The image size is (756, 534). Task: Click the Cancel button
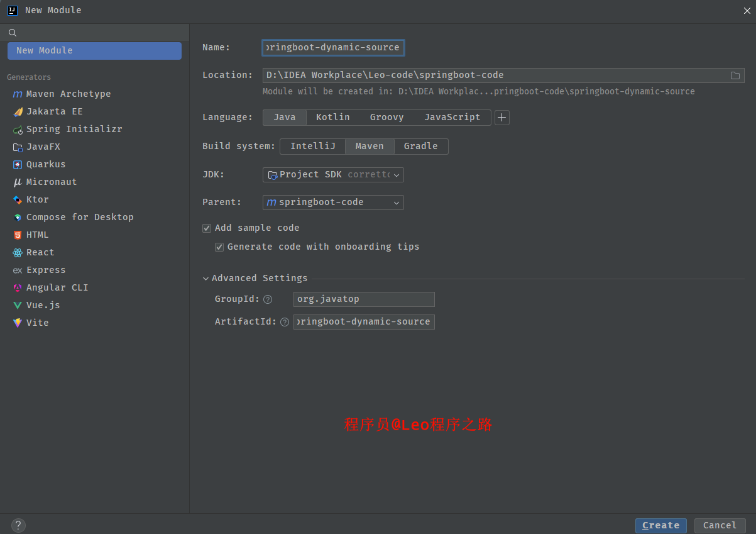pos(720,526)
